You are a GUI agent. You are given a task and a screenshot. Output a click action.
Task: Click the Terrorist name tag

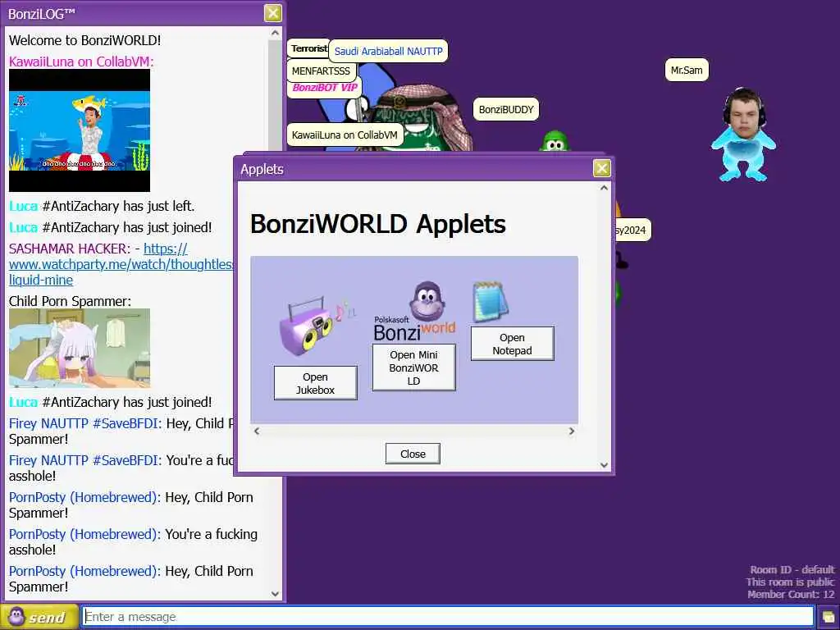308,48
